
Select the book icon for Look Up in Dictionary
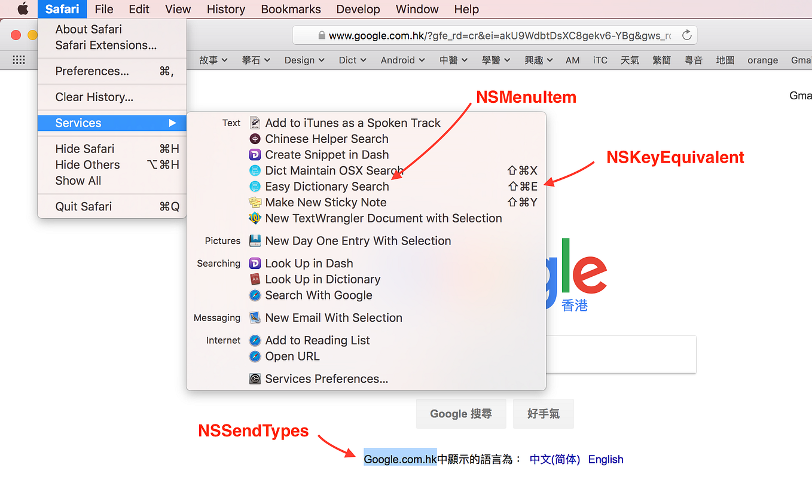(255, 279)
